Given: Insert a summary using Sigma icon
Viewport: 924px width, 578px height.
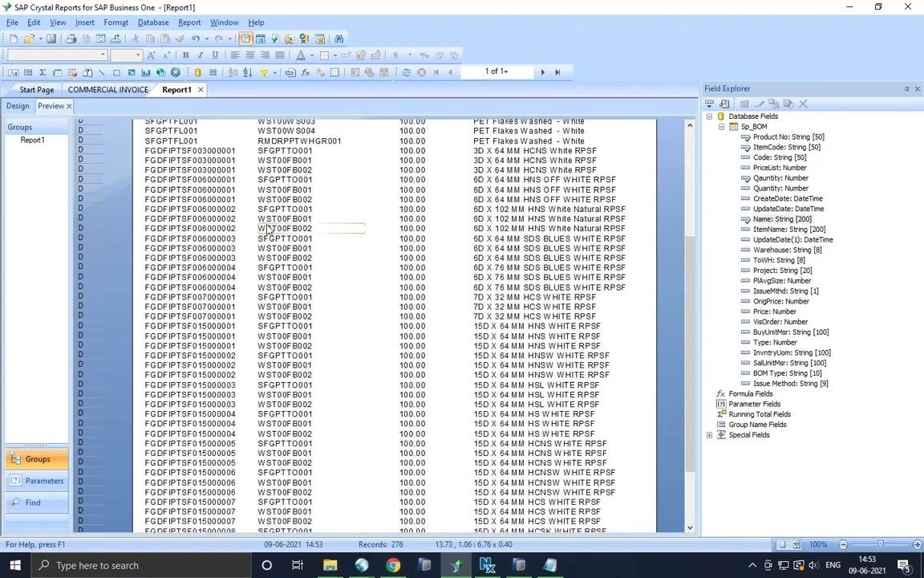Looking at the screenshot, I should point(43,72).
